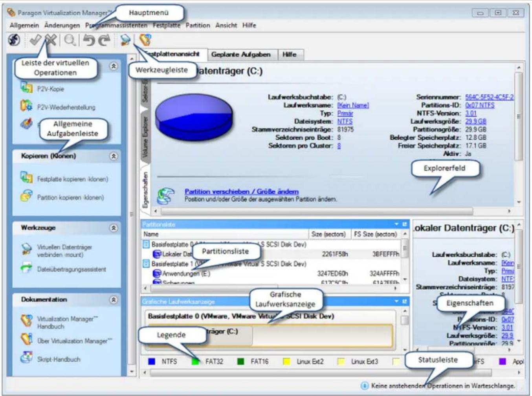Click the globe icon at toolbar start
Image resolution: width=532 pixels, height=396 pixels.
pyautogui.click(x=14, y=40)
